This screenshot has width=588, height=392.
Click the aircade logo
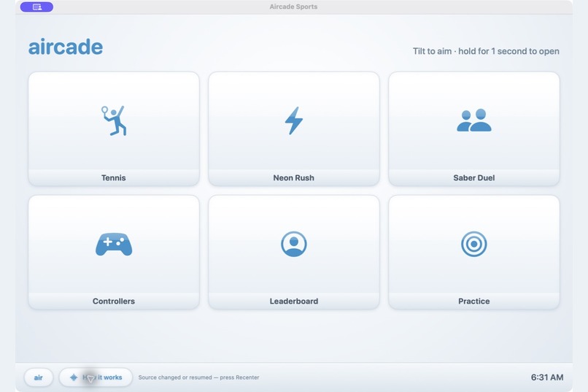point(66,47)
